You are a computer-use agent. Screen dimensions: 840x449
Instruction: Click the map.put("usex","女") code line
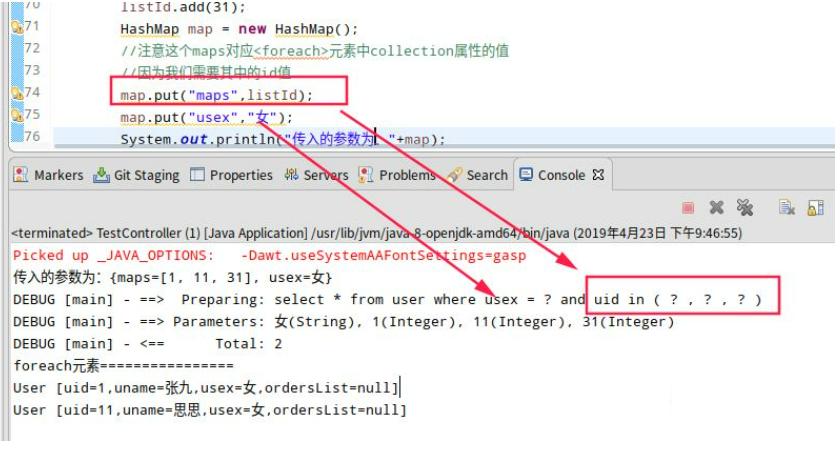click(206, 117)
